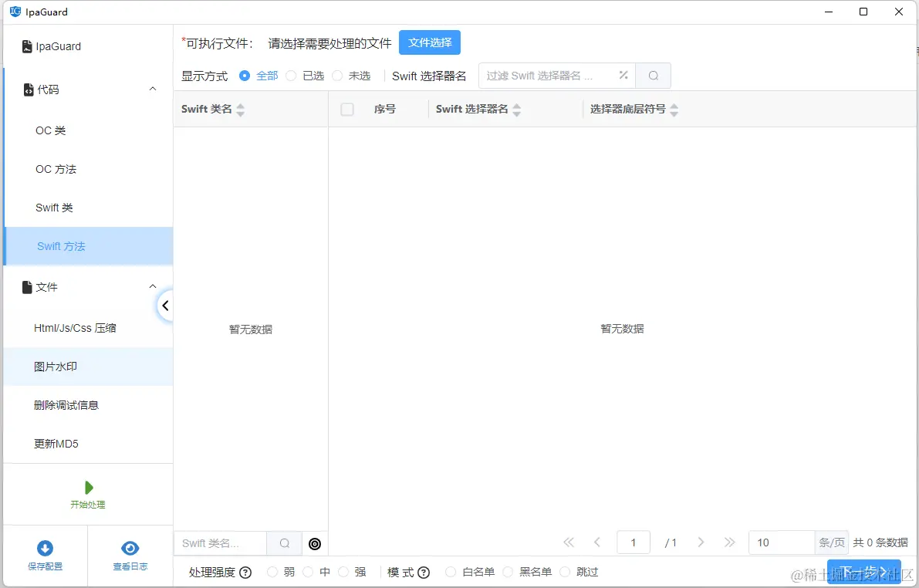919x588 pixels.
Task: Tick the select-all checkbox in table header
Action: point(347,109)
